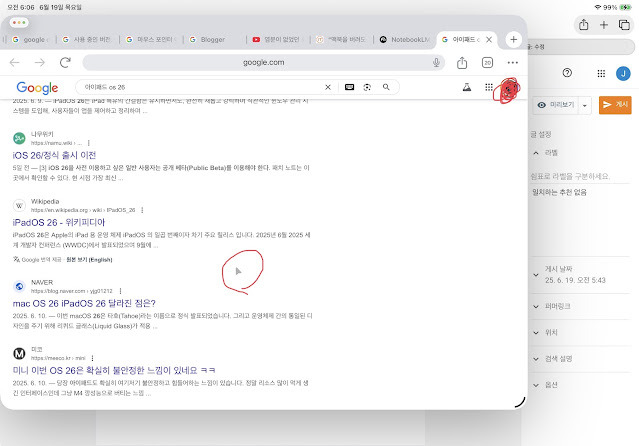Viewport: 639px width, 446px height.
Task: Switch to the 마우스 포인터 tab
Action: point(151,40)
